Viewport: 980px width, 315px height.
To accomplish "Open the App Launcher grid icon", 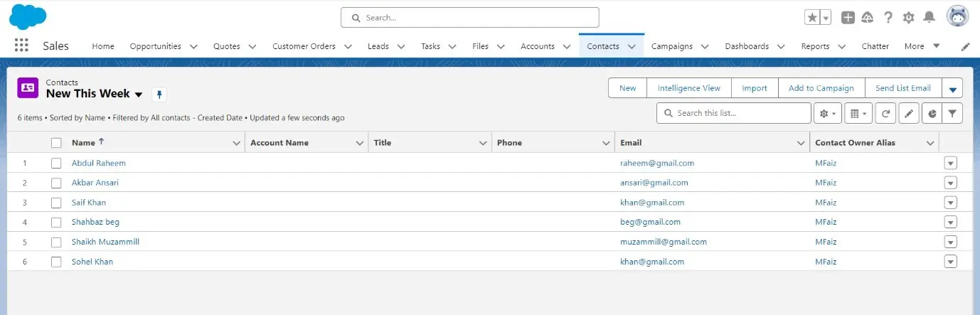I will coord(21,46).
